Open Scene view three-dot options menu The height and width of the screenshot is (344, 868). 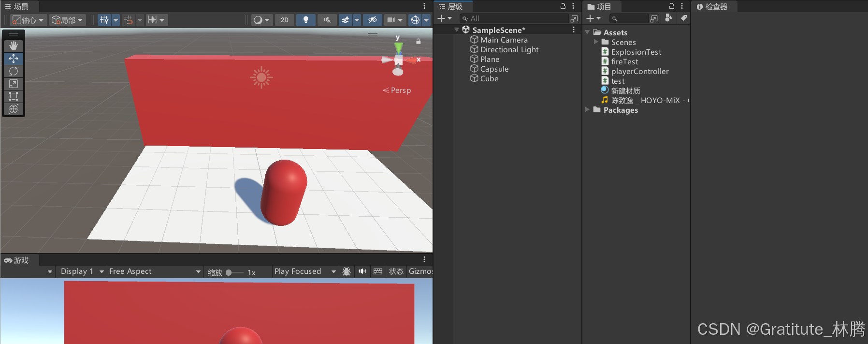(424, 6)
